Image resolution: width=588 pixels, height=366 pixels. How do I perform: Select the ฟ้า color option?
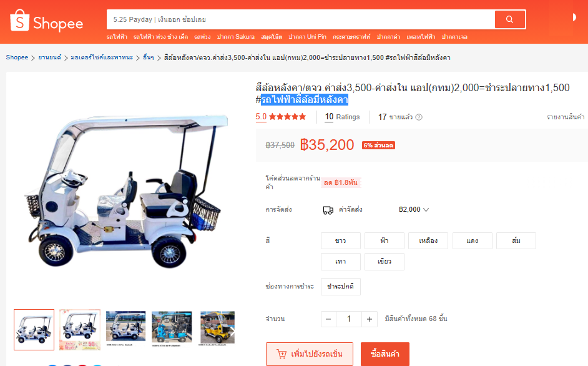click(x=385, y=240)
